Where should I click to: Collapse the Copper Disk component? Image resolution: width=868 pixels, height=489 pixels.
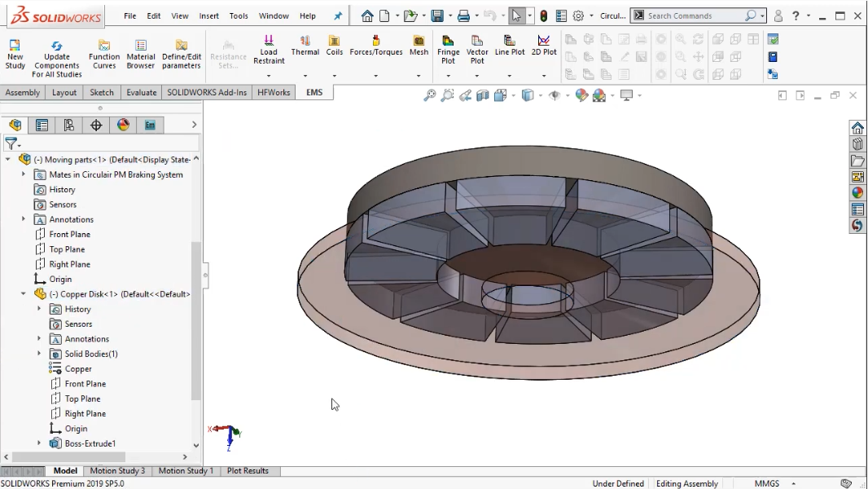[24, 294]
